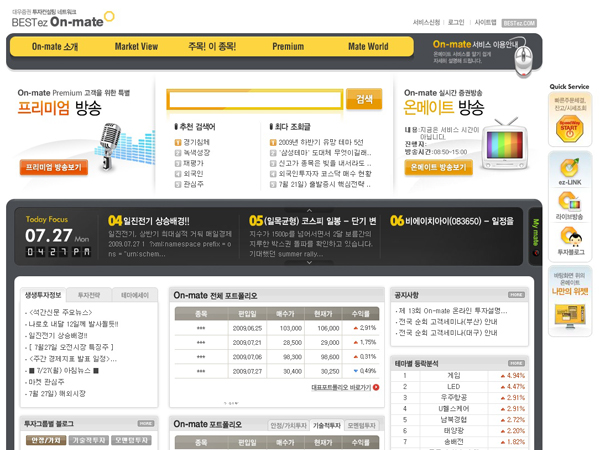
Task: Select the 기술적투자 portfolio tab
Action: click(324, 425)
